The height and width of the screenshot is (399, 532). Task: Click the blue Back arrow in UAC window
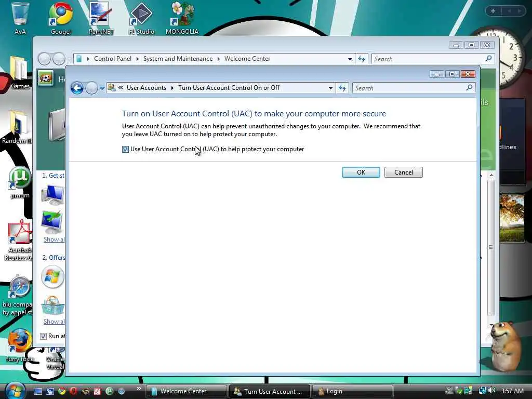coord(77,88)
